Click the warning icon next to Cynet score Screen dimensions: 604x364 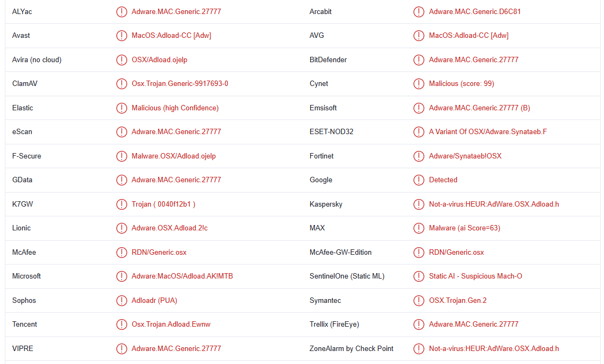coord(419,84)
